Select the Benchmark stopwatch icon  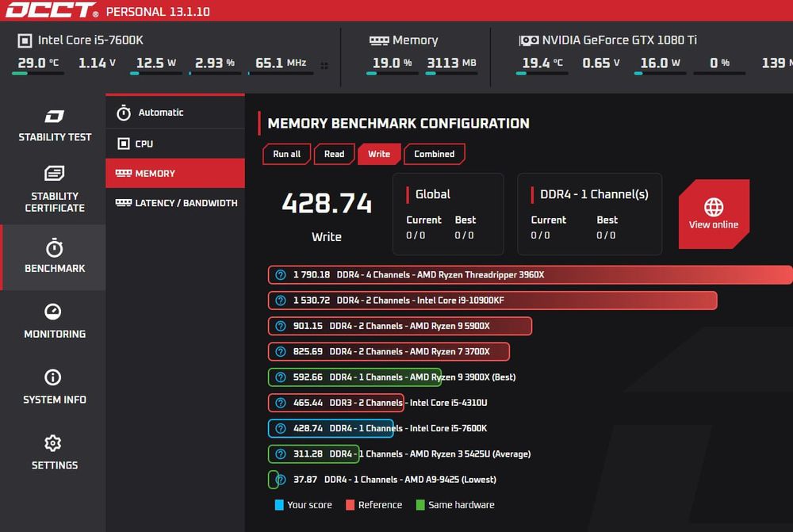point(54,248)
